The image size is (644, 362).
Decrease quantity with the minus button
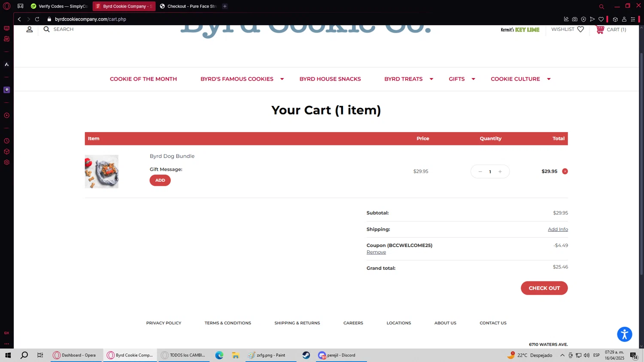tap(480, 172)
